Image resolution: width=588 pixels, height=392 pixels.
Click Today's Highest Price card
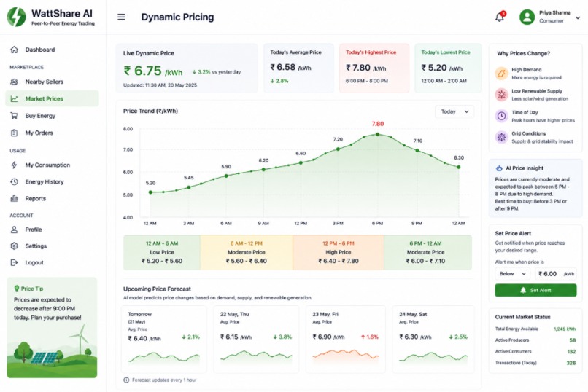(374, 68)
